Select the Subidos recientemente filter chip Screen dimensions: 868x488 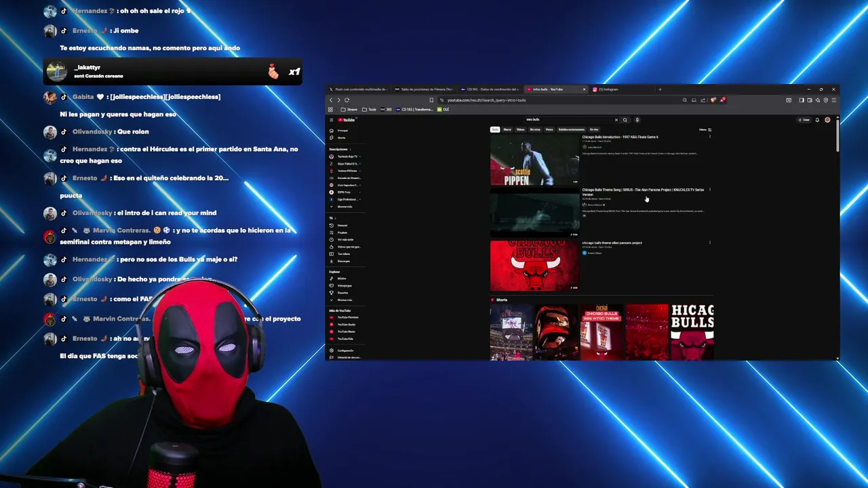point(572,129)
